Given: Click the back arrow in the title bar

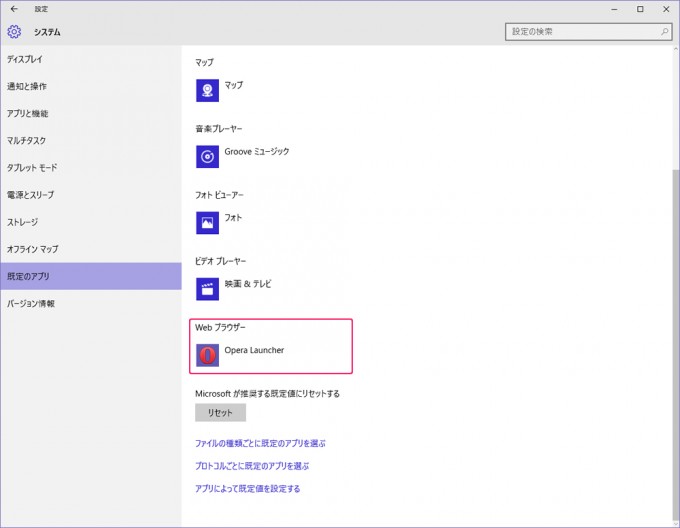Looking at the screenshot, I should pos(14,9).
